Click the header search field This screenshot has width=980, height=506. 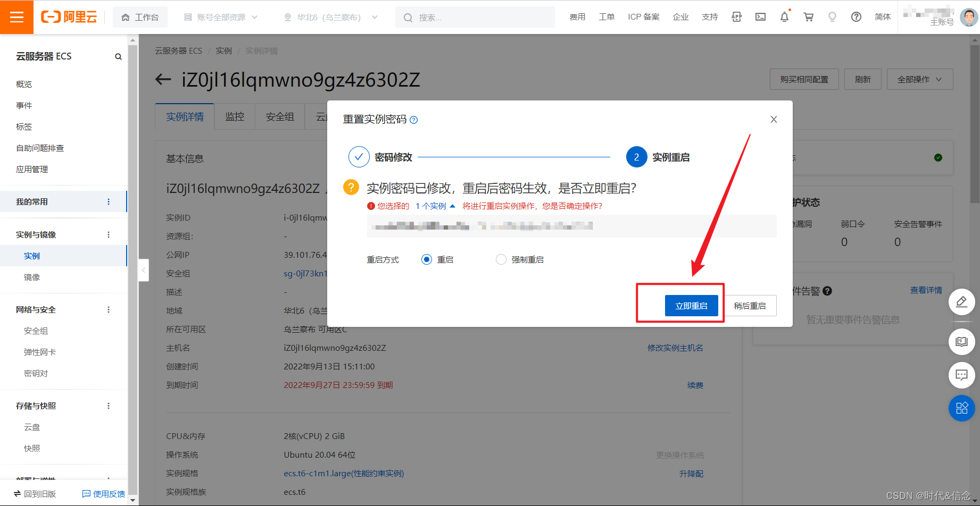[475, 17]
